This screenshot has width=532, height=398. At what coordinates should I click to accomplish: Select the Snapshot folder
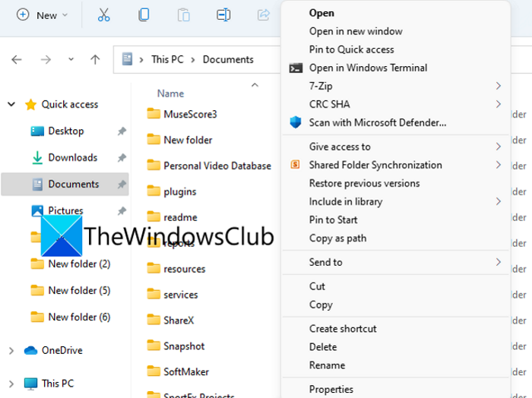pyautogui.click(x=184, y=346)
